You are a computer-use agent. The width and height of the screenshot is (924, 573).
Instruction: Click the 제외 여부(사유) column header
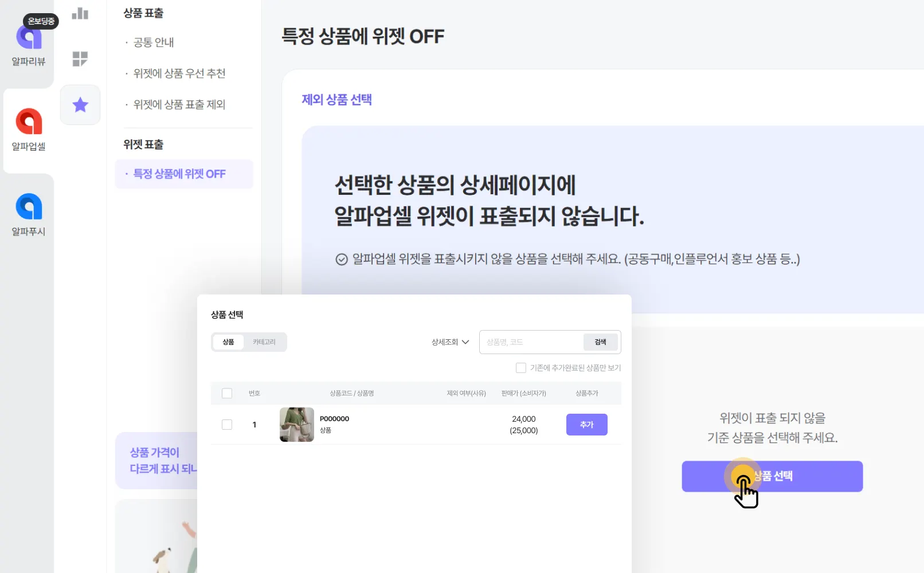(x=467, y=393)
